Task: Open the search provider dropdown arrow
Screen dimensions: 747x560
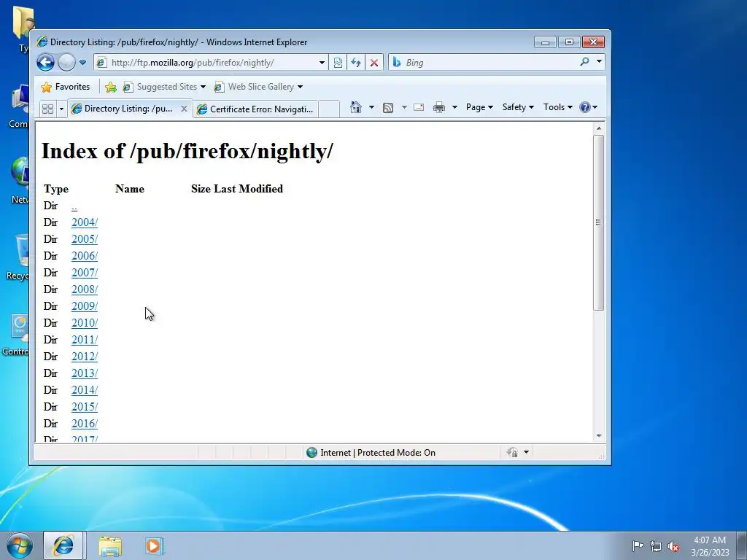Action: pos(599,62)
